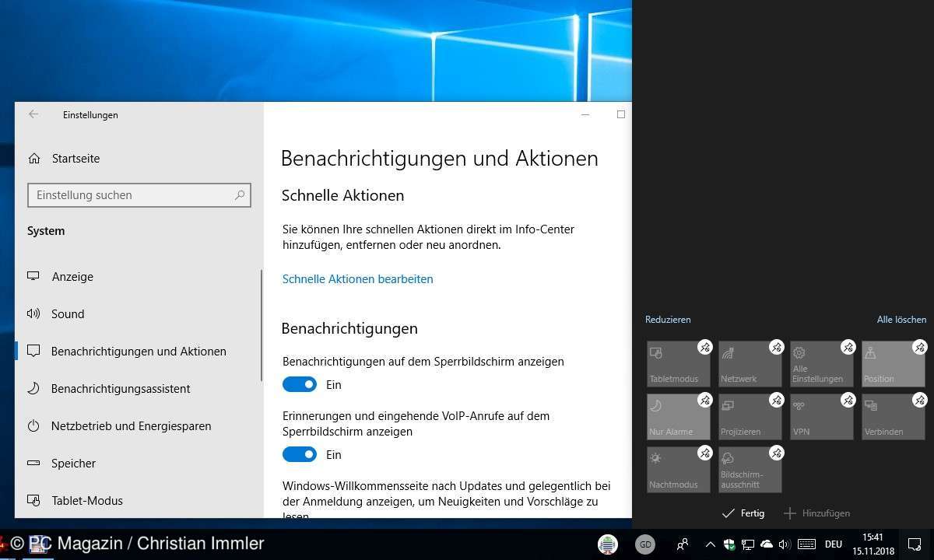Viewport: 934px width, 560px height.
Task: Open Windows Security shield tray icon
Action: [729, 544]
